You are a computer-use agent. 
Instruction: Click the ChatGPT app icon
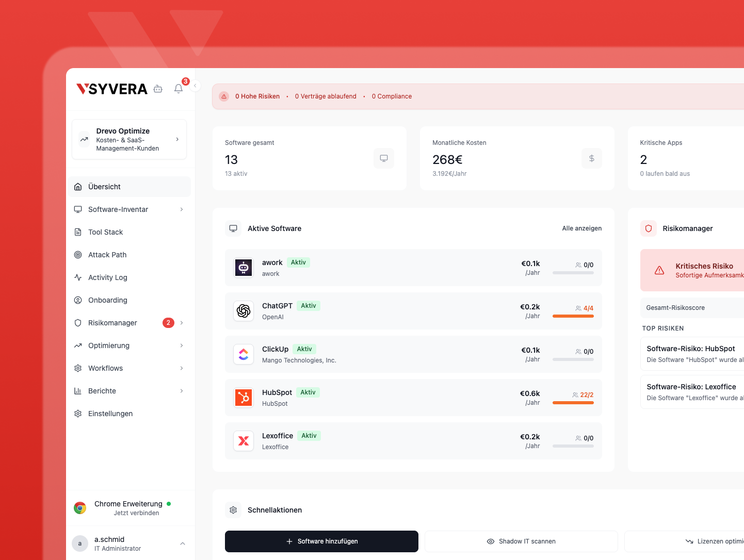point(244,311)
